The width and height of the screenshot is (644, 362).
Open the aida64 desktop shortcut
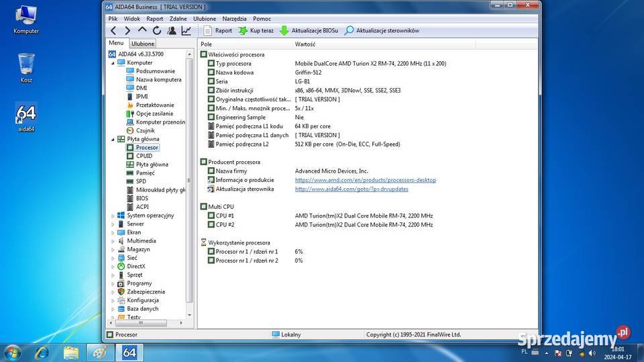click(26, 118)
